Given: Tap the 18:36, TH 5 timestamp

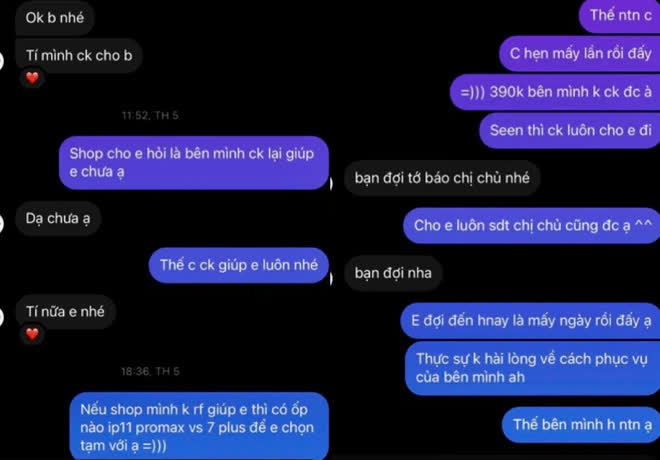Looking at the screenshot, I should pyautogui.click(x=150, y=371).
